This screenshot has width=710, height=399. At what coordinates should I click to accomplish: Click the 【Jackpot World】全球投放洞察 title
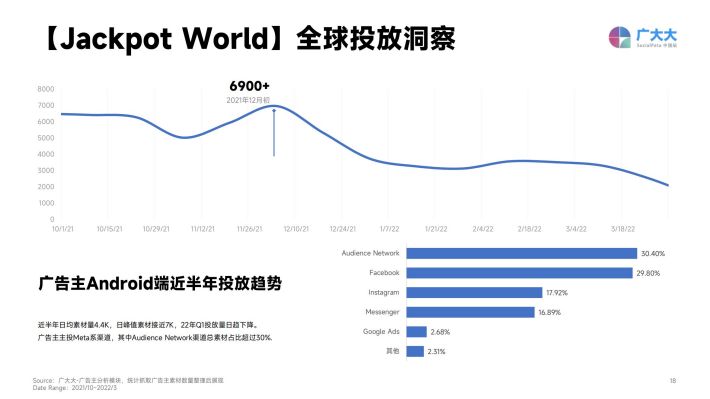[249, 38]
